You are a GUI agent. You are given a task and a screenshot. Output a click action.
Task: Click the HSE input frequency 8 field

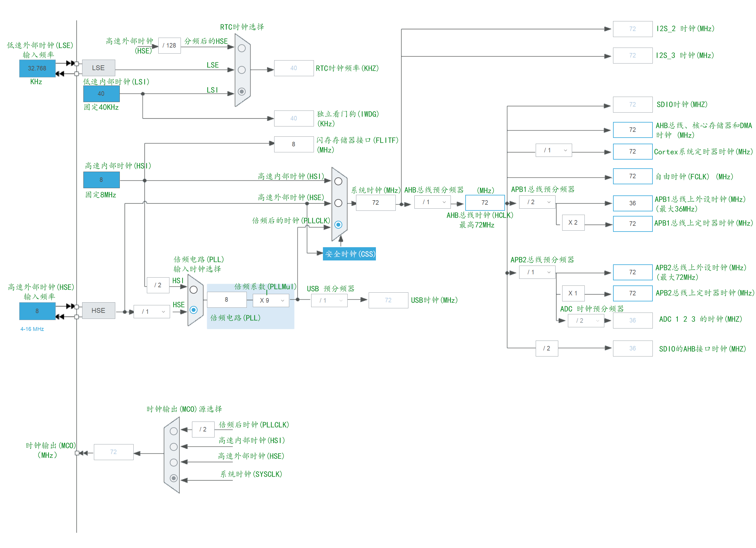(x=37, y=311)
